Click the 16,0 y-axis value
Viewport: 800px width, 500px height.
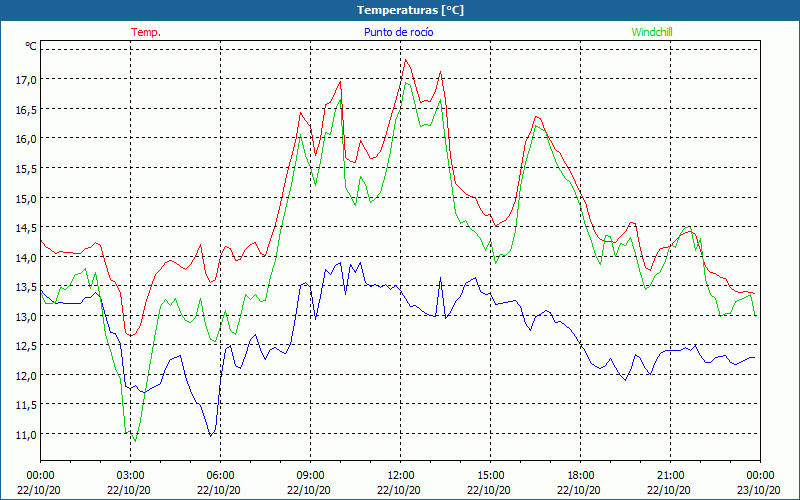27,139
